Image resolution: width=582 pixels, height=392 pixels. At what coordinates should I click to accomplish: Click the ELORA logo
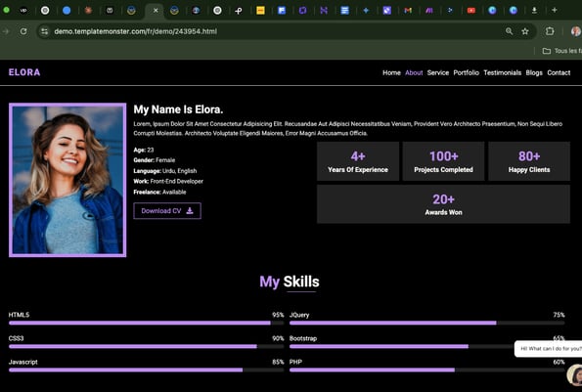[x=24, y=72]
